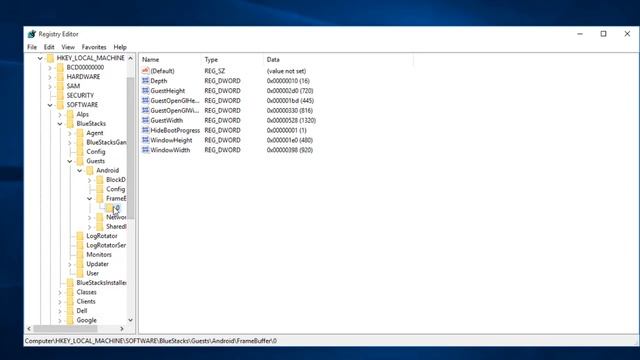640x360 pixels.
Task: Collapse the SOFTWARE key
Action: point(50,105)
